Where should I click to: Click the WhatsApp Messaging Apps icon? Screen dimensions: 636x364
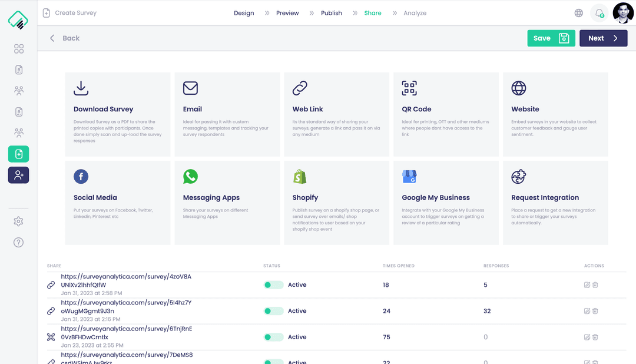tap(190, 177)
